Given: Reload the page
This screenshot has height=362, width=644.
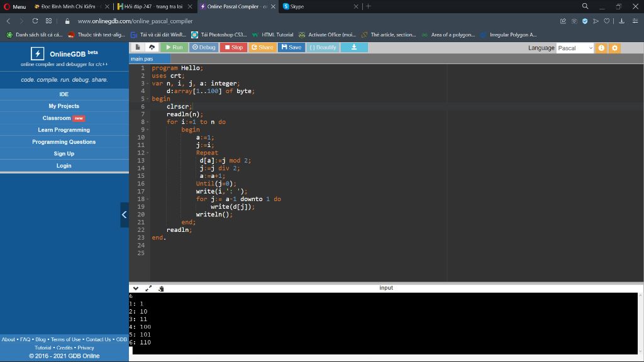Looking at the screenshot, I should point(35,21).
